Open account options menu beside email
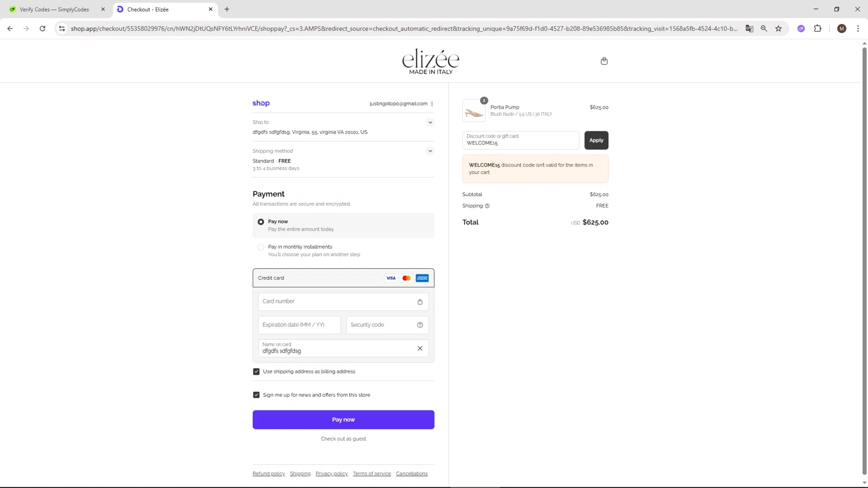The height and width of the screenshot is (488, 868). point(432,104)
